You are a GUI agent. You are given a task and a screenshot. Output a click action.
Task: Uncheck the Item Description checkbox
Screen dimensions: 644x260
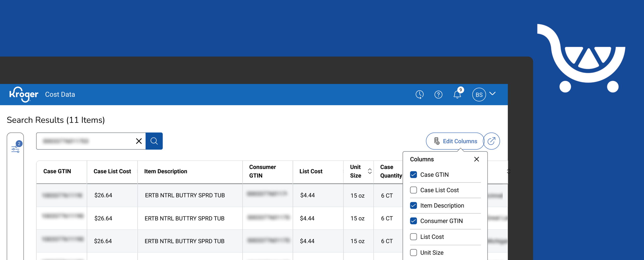tap(413, 205)
